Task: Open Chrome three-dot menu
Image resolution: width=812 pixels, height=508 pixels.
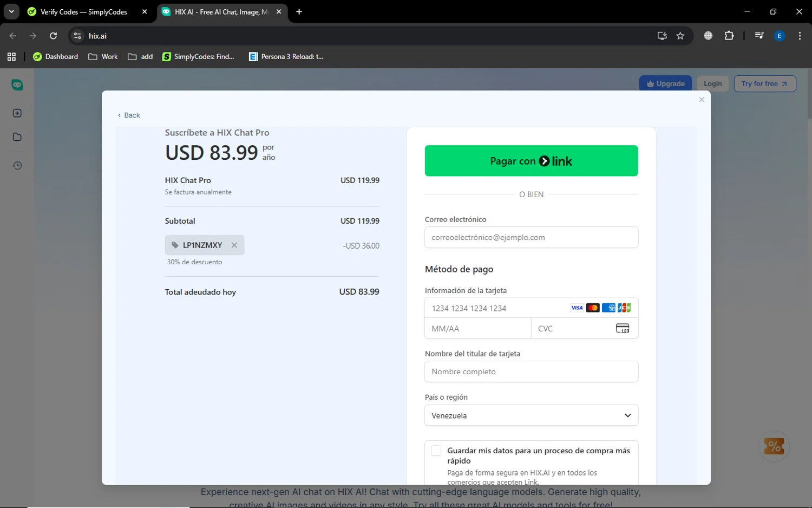Action: point(800,36)
